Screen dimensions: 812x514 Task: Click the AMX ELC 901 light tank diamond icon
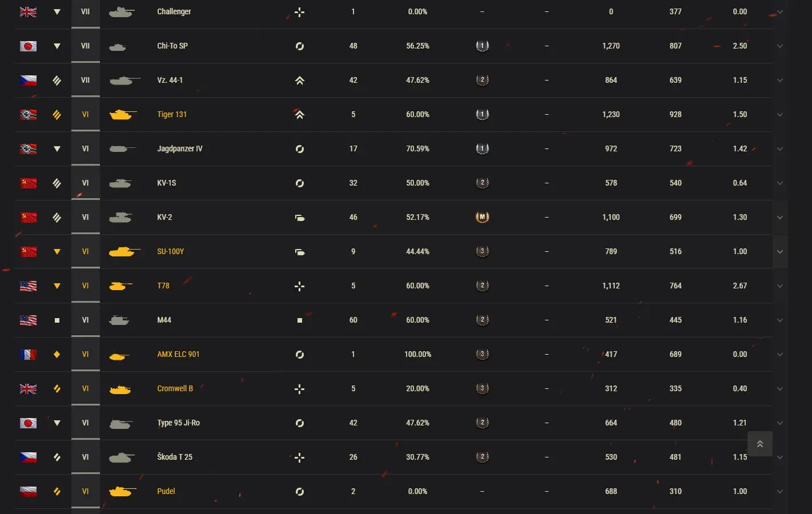[x=57, y=355]
